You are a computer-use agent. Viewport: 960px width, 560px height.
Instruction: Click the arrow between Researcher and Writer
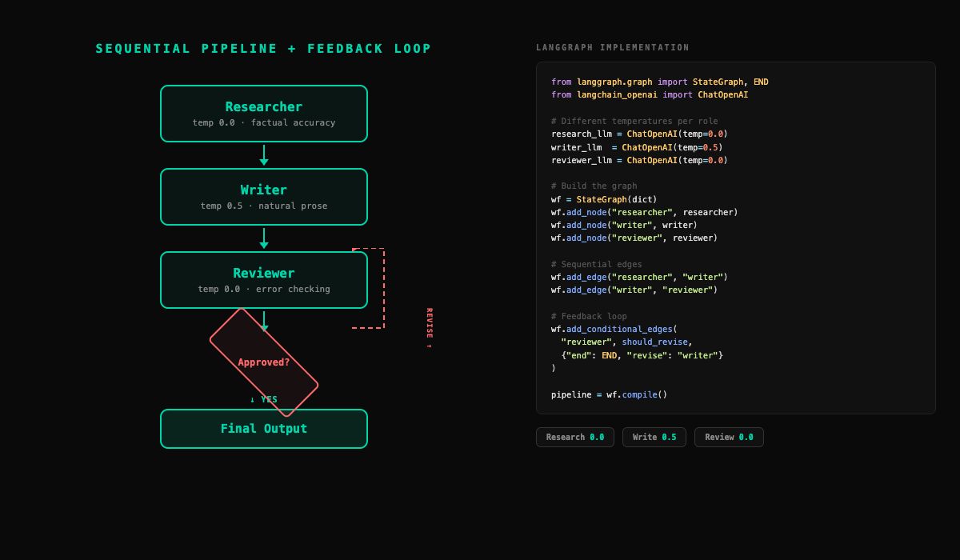pos(264,155)
